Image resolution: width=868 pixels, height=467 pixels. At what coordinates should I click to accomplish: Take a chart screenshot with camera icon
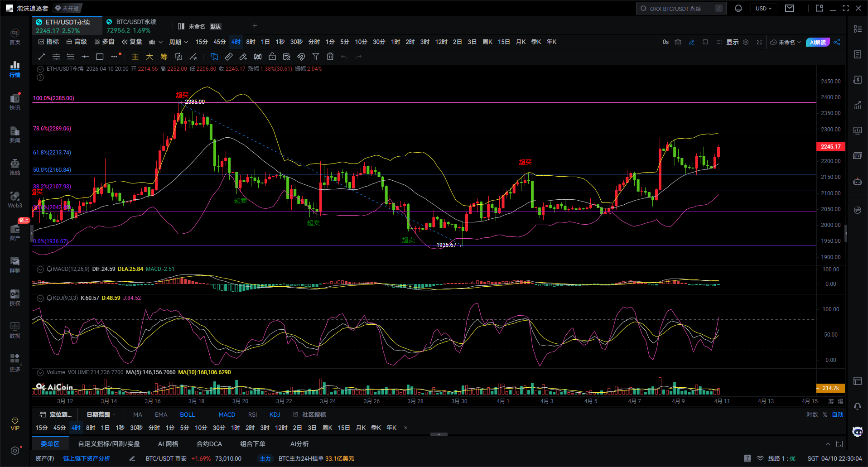pyautogui.click(x=678, y=42)
